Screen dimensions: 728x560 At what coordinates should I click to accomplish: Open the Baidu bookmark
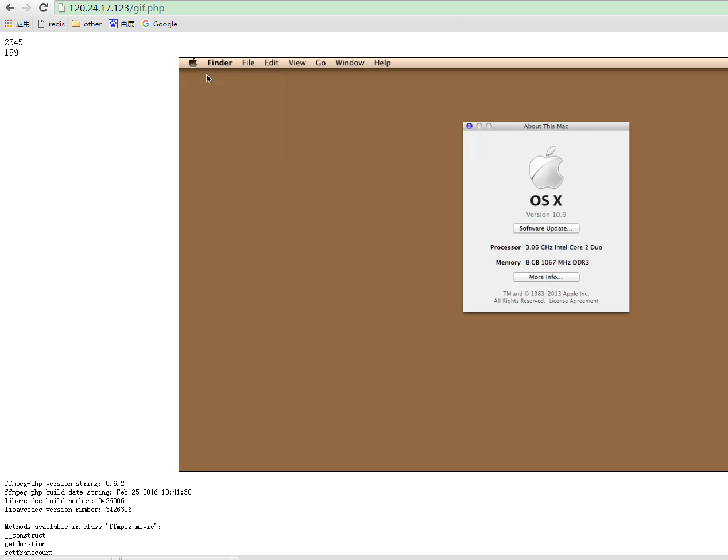pyautogui.click(x=121, y=24)
